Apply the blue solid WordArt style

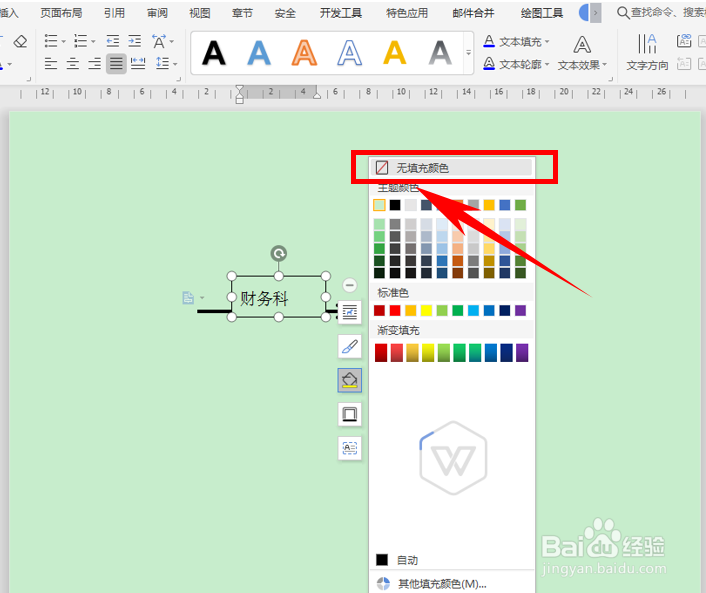point(259,53)
